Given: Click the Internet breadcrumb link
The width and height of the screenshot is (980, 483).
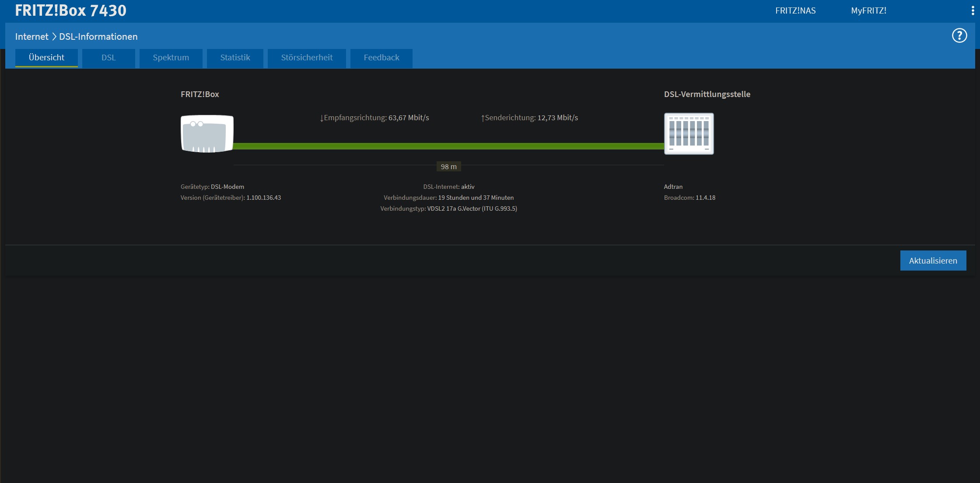Looking at the screenshot, I should coord(31,37).
